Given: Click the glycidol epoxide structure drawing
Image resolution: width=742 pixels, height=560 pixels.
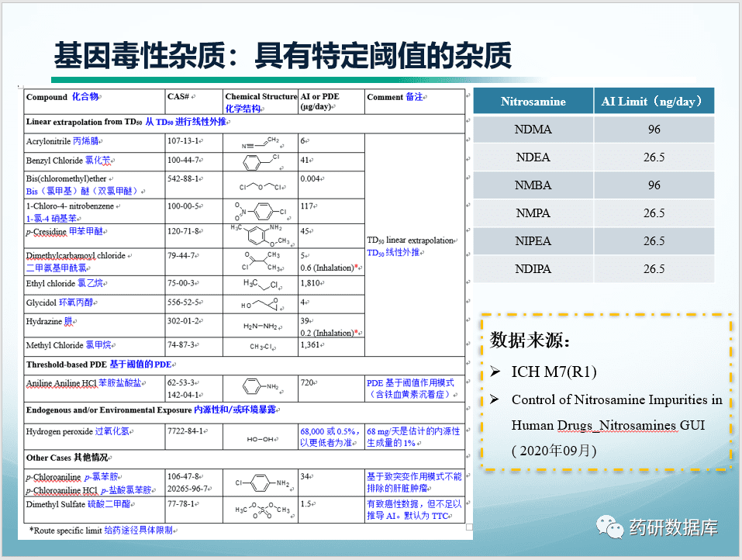Looking at the screenshot, I should click(x=261, y=304).
